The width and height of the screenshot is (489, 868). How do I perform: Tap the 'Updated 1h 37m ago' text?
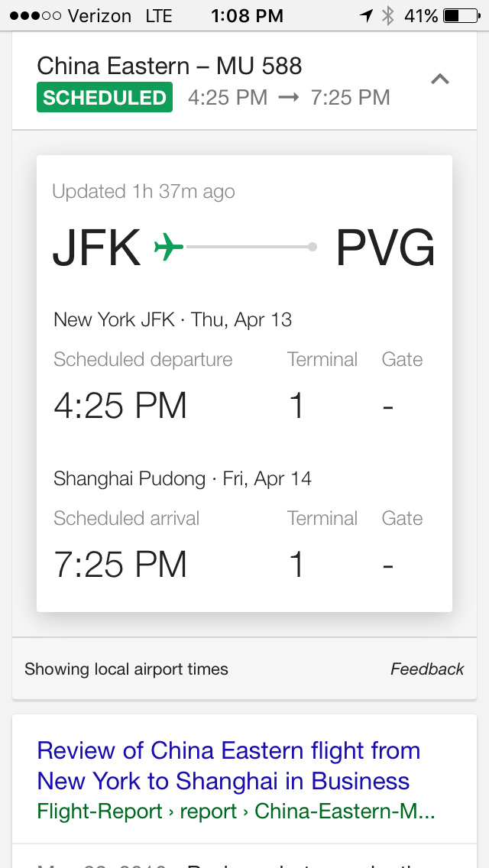[x=144, y=192]
